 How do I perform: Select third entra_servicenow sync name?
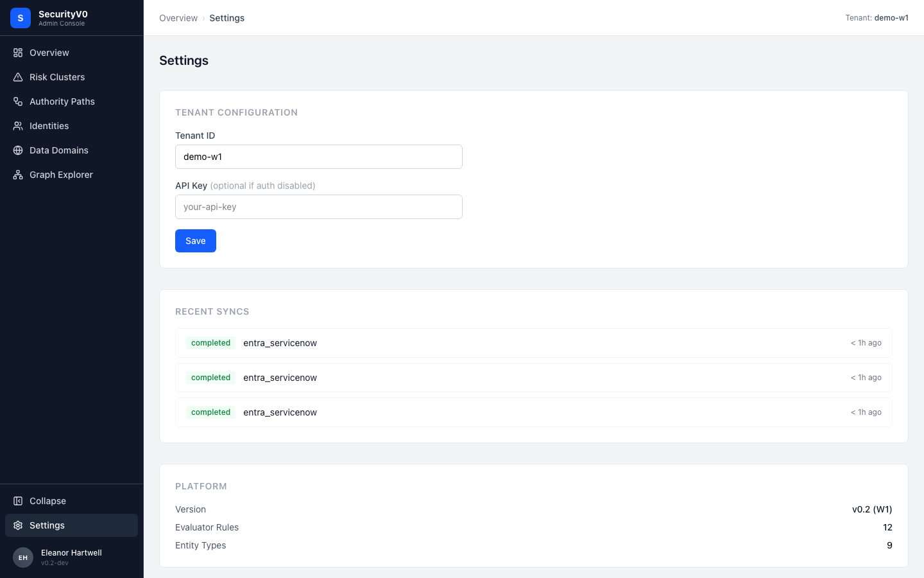(x=280, y=412)
